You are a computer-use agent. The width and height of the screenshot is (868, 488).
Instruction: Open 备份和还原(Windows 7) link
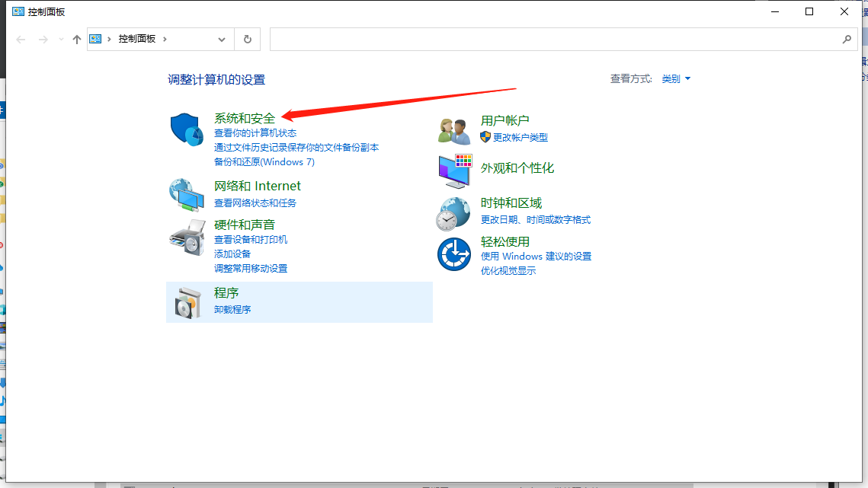tap(264, 161)
